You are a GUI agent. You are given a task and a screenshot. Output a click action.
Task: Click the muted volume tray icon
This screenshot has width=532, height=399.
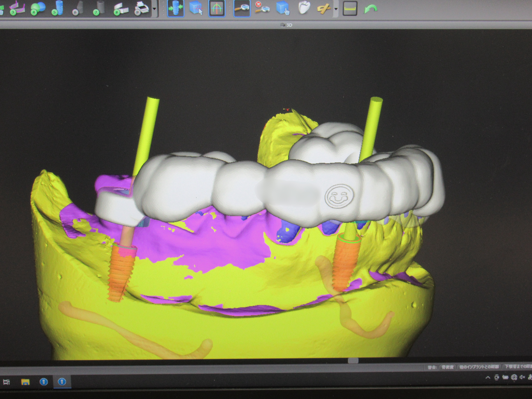pos(522,377)
